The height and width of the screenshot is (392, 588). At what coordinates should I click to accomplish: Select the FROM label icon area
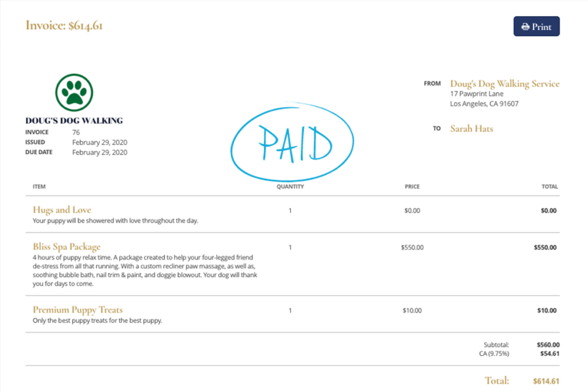tap(432, 83)
